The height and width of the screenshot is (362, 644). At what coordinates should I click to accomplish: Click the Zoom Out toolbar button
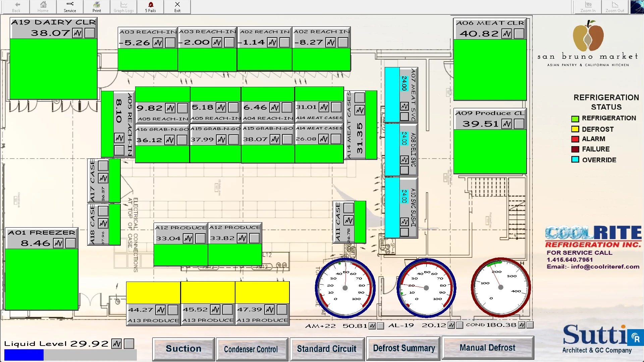coord(615,7)
